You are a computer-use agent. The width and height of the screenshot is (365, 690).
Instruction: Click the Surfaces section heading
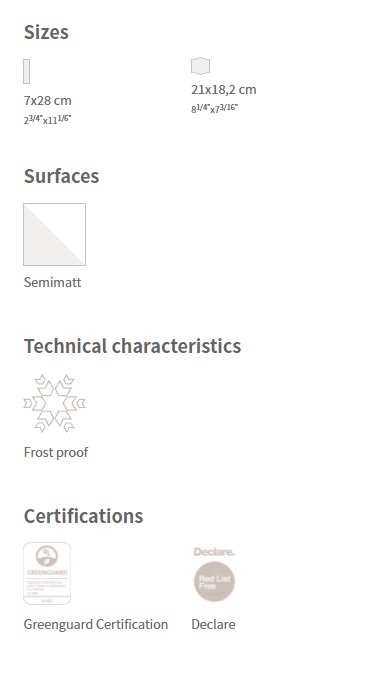(61, 176)
